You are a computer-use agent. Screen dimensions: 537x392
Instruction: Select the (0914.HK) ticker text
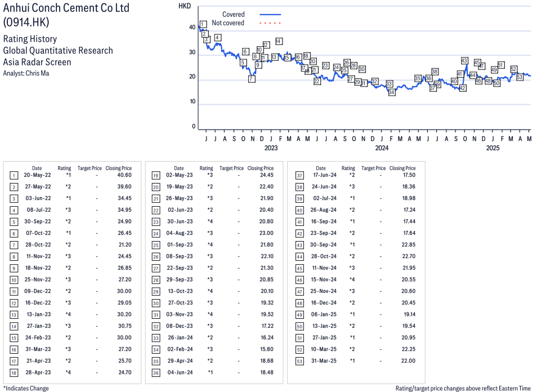click(x=26, y=22)
